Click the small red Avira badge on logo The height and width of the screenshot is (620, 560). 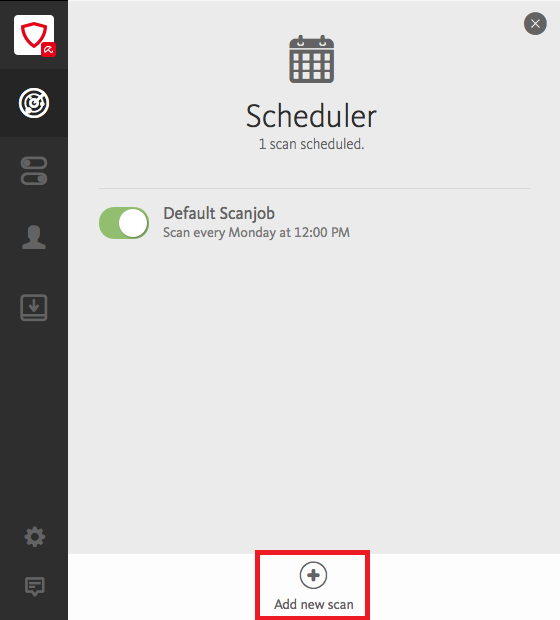(x=49, y=49)
